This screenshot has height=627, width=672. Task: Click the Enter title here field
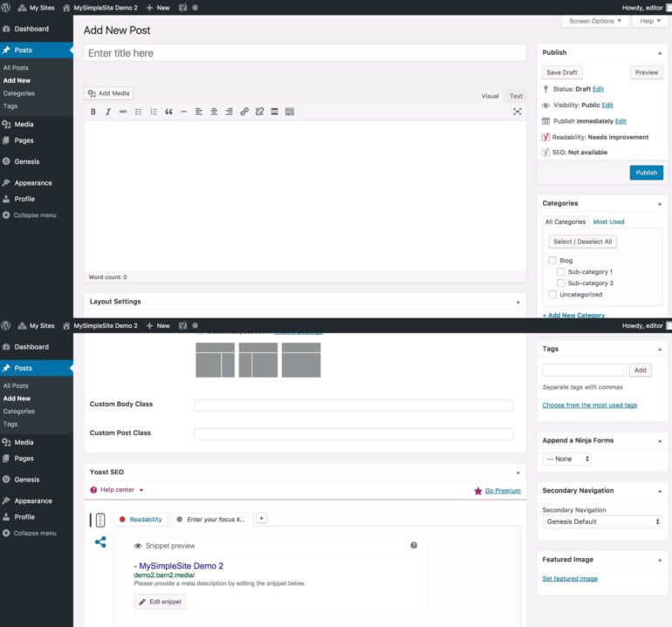pyautogui.click(x=305, y=53)
